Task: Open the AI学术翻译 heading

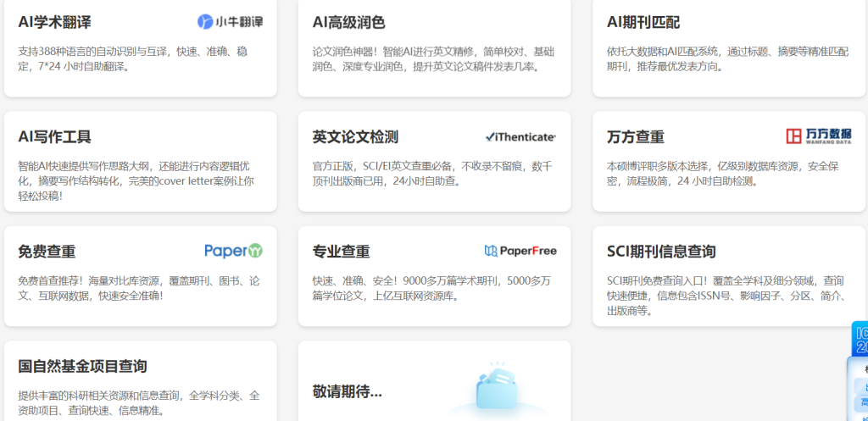Action: tap(54, 22)
